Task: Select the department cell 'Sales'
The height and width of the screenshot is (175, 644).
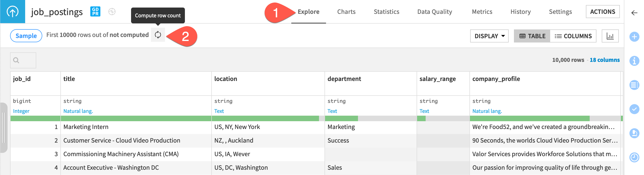Action: 371,168
